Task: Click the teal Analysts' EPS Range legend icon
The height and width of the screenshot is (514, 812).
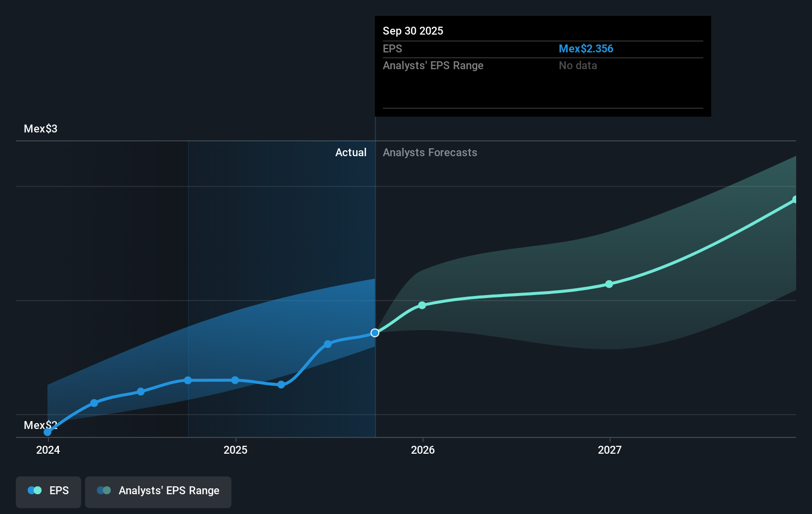Action: [103, 490]
